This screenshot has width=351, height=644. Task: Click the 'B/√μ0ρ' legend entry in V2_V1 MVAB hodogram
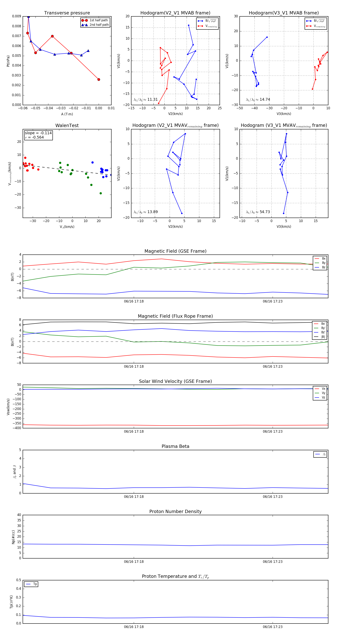[x=207, y=21]
